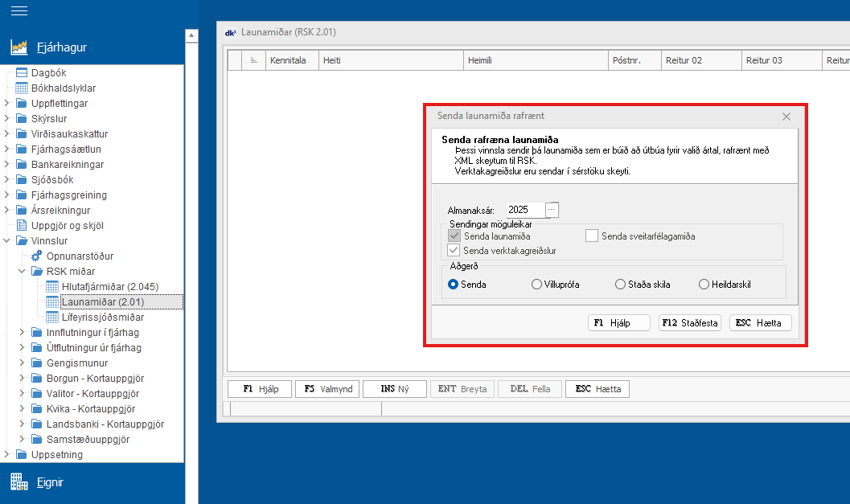Click the Almanaksár year input field
The height and width of the screenshot is (504, 850).
point(524,209)
